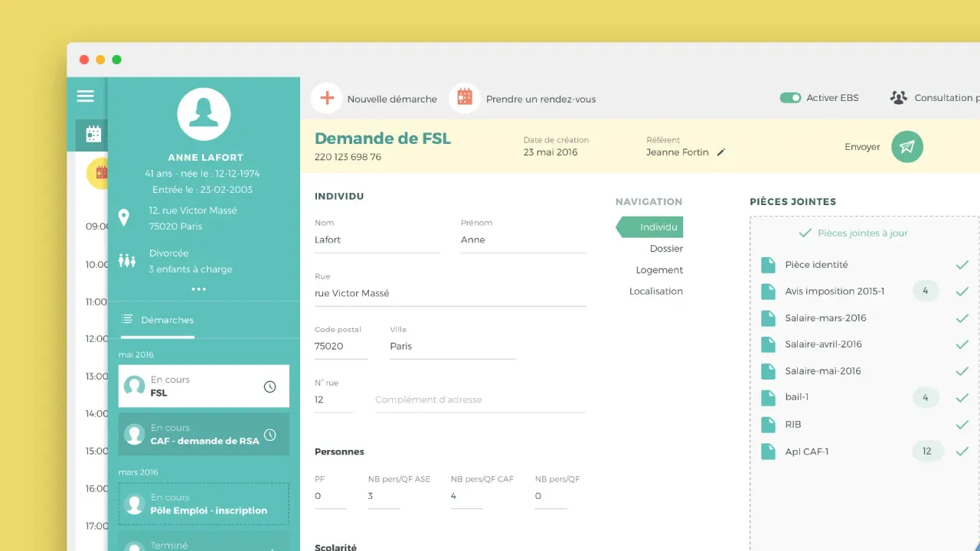The image size is (980, 551).
Task: Click checkmark beside Salaire-mars-2016
Action: coord(962,318)
